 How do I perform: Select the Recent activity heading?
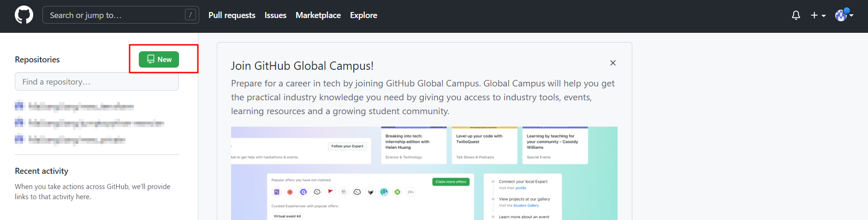pos(42,171)
